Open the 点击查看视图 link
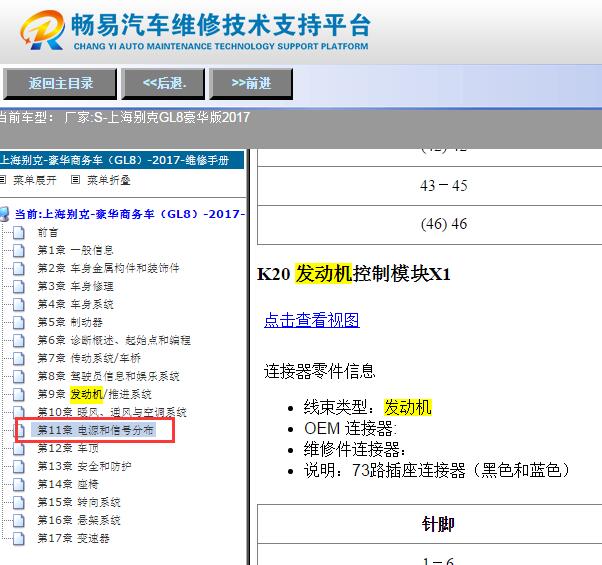 point(312,320)
